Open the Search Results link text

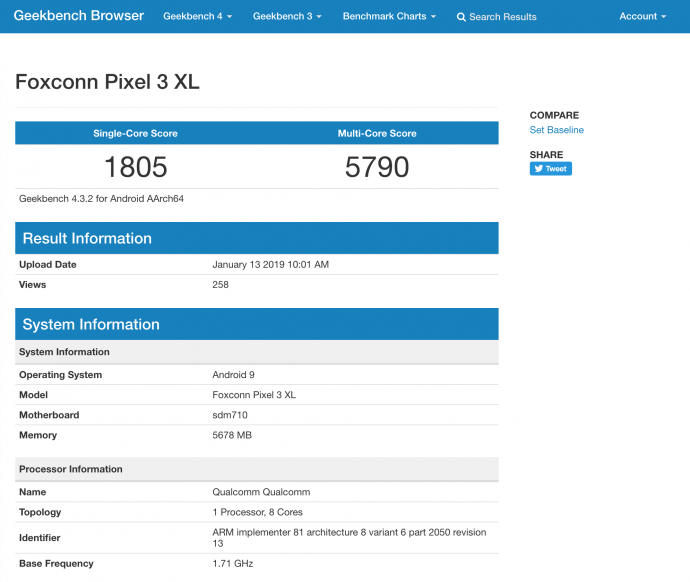(503, 17)
